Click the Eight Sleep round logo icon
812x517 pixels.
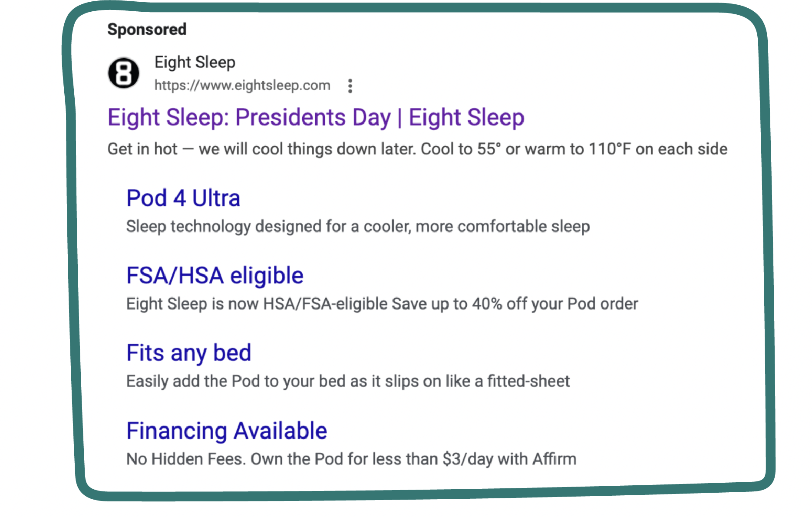(x=124, y=73)
